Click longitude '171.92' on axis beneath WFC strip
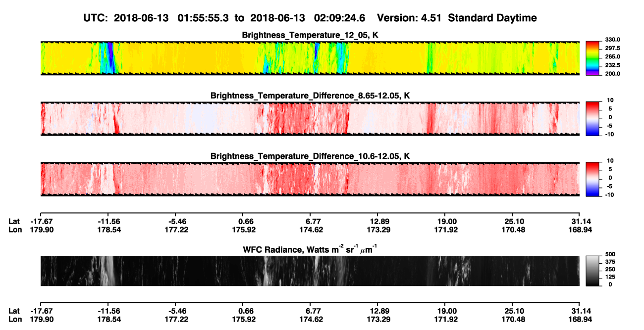 446,320
